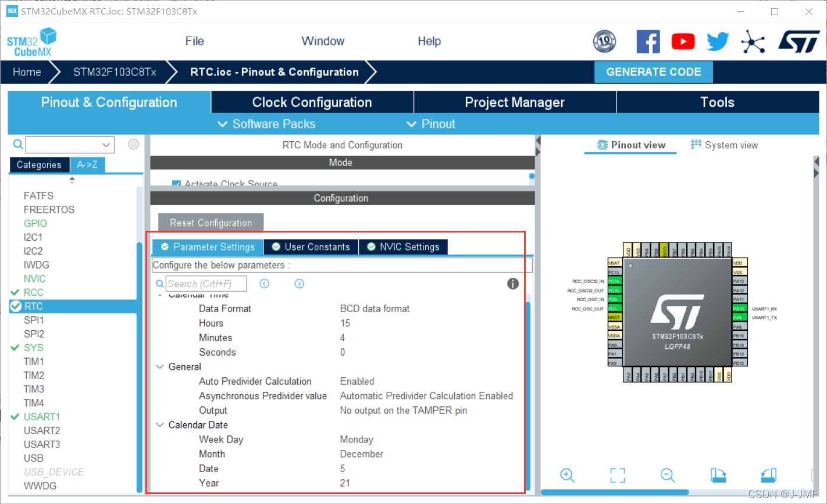Collapse the General parameter group

click(x=160, y=367)
